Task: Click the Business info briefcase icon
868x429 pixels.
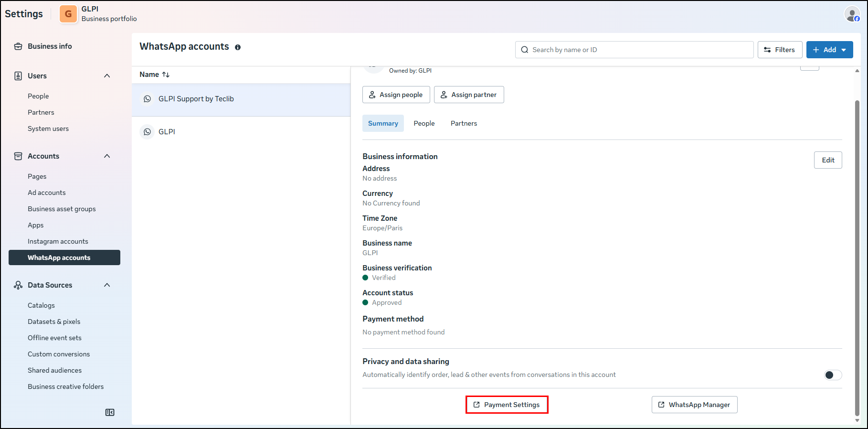Action: (18, 46)
